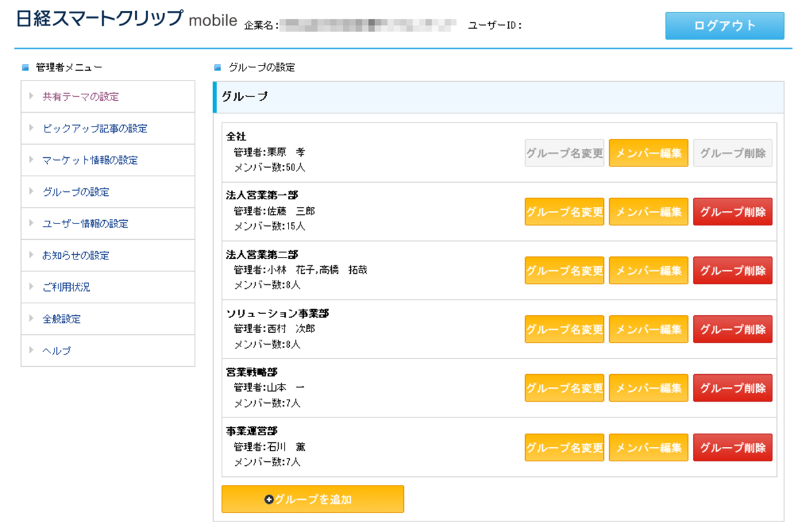Delete group 営業戦略部
798x532 pixels.
tap(732, 388)
